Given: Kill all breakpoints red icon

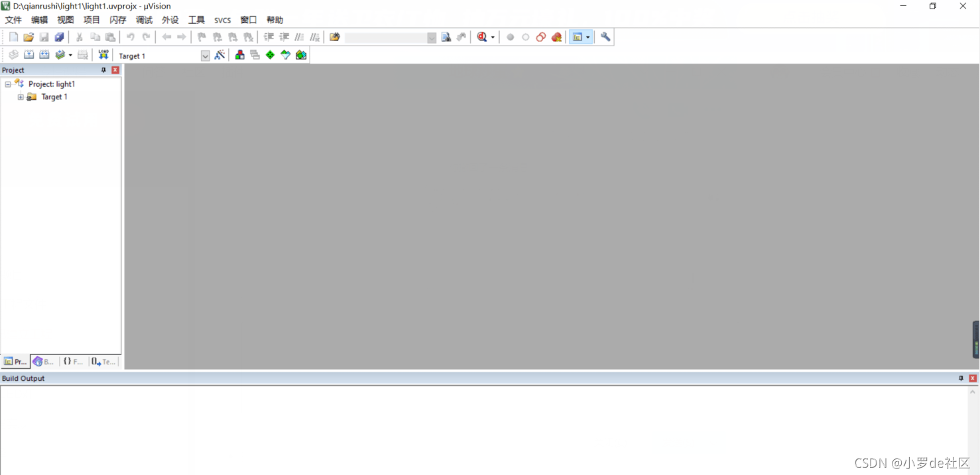Looking at the screenshot, I should (x=557, y=37).
